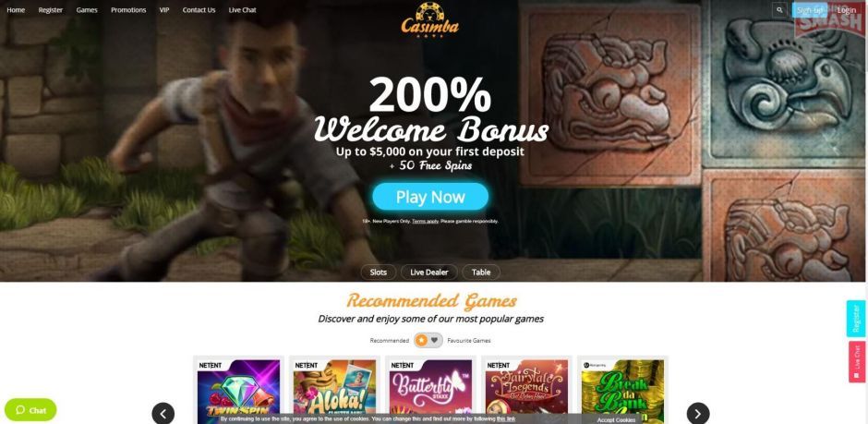Open the red Live Chat side tab
The image size is (868, 424).
pyautogui.click(x=856, y=361)
